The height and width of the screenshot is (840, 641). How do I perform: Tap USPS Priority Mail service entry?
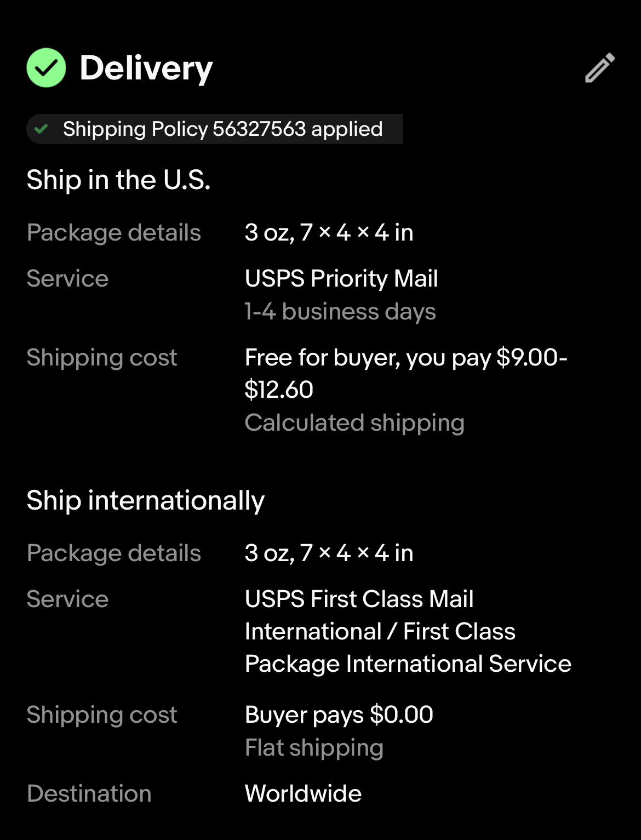(341, 278)
